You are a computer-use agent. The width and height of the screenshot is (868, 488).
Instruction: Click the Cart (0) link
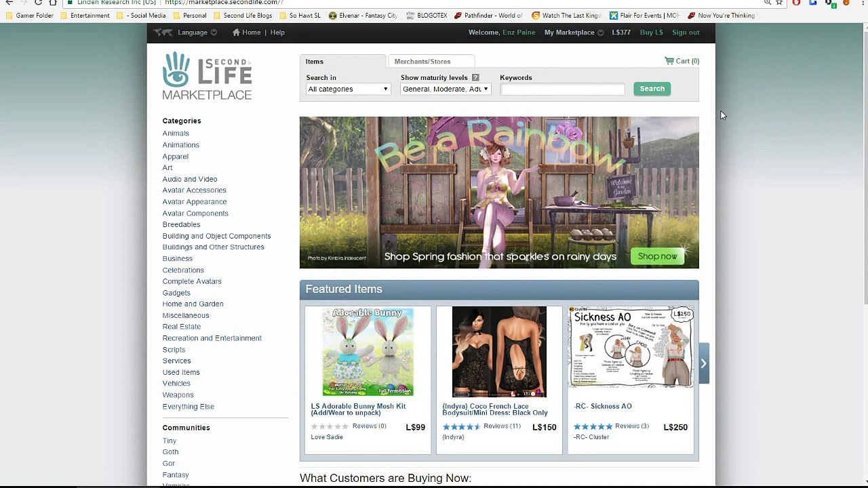687,61
